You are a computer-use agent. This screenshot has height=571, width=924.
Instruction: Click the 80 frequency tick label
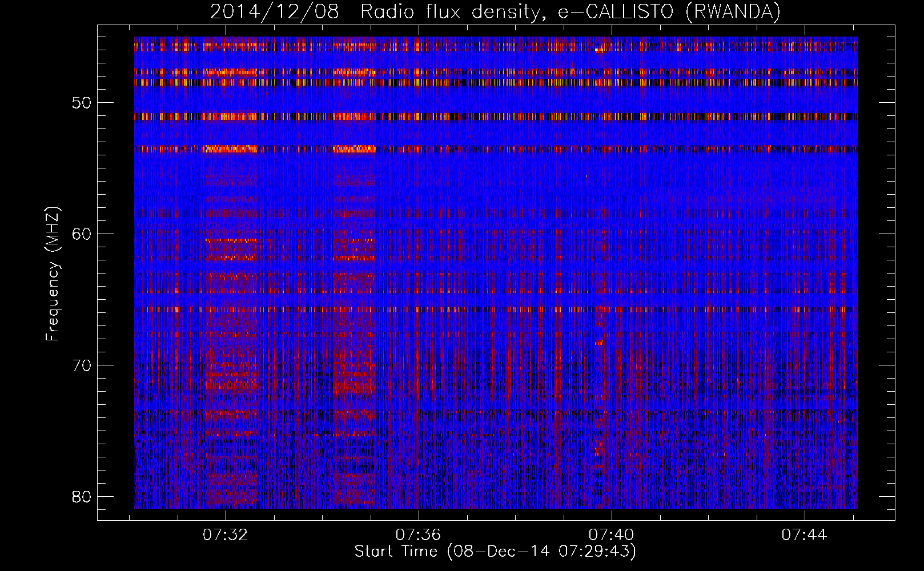pos(82,496)
